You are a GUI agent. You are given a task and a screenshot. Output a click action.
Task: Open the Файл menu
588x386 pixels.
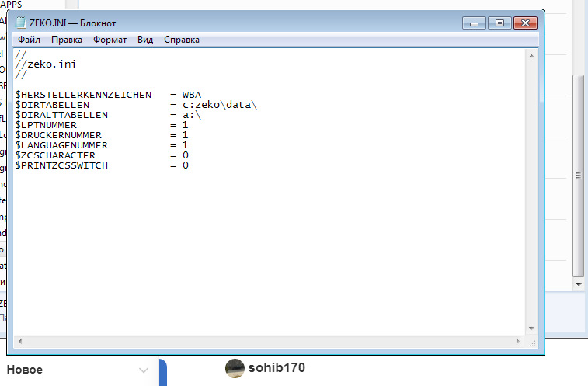30,40
